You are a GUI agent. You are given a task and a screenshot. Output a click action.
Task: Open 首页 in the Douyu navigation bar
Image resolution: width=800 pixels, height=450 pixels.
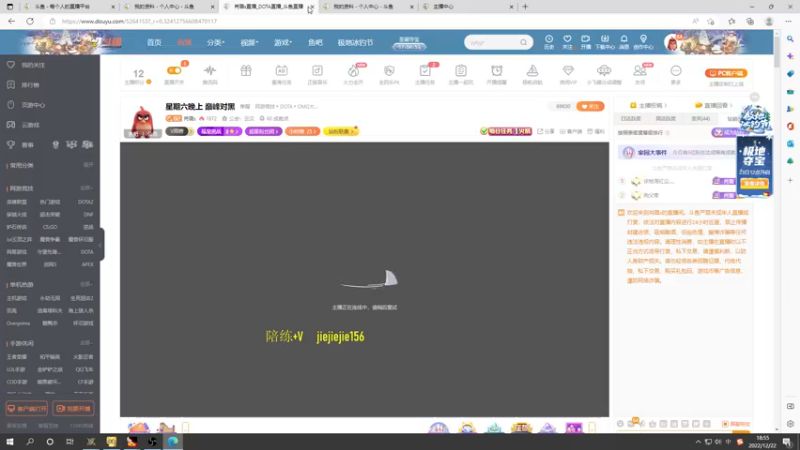(x=154, y=42)
